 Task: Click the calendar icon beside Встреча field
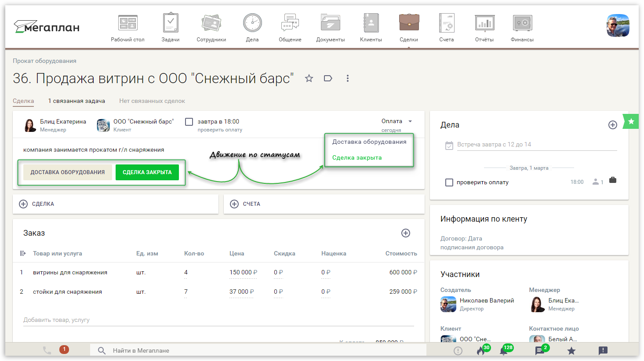449,146
